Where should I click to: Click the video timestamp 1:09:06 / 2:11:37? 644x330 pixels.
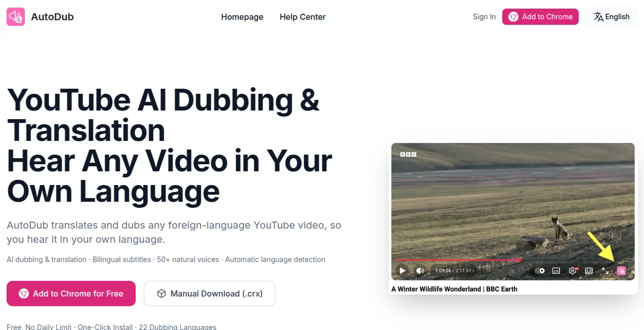tap(453, 271)
